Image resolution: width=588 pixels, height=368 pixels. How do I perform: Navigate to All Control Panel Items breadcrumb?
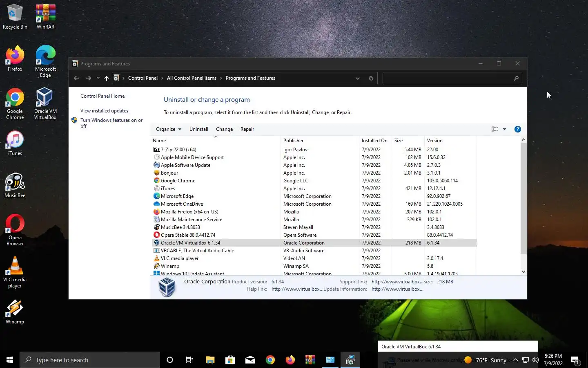point(192,78)
